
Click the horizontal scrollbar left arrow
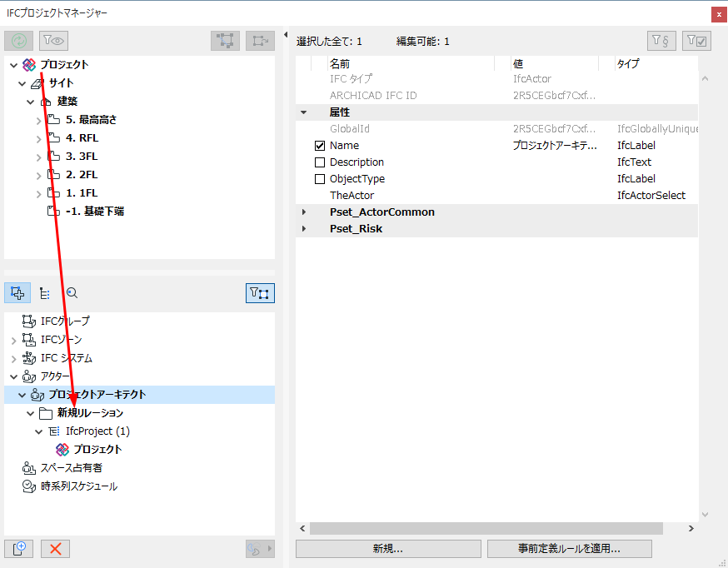[302, 528]
